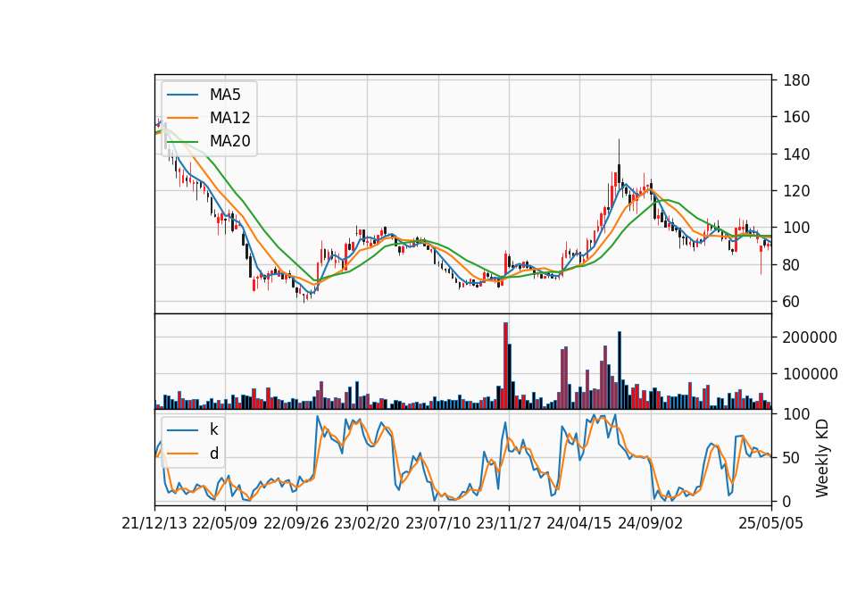Click the 60 price axis label
Screen dimensions: 857x616
click(792, 302)
